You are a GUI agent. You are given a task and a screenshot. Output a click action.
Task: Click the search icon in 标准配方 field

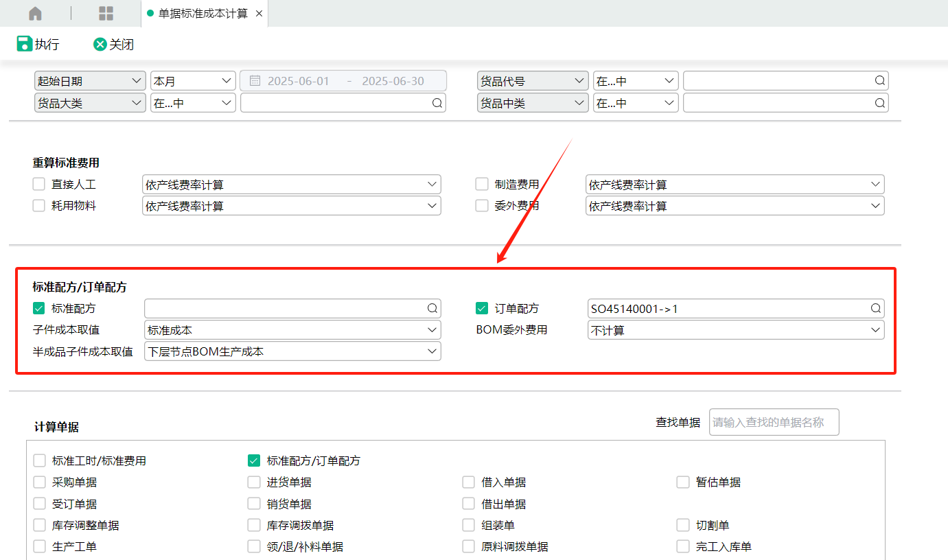pos(432,309)
